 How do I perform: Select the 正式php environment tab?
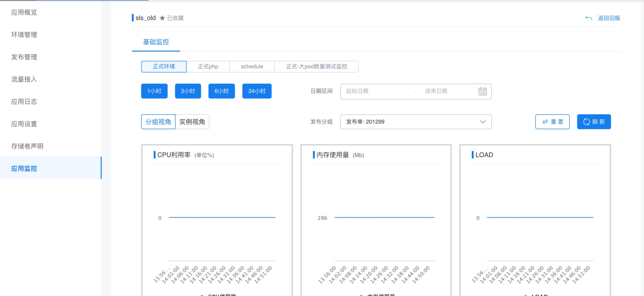(208, 67)
